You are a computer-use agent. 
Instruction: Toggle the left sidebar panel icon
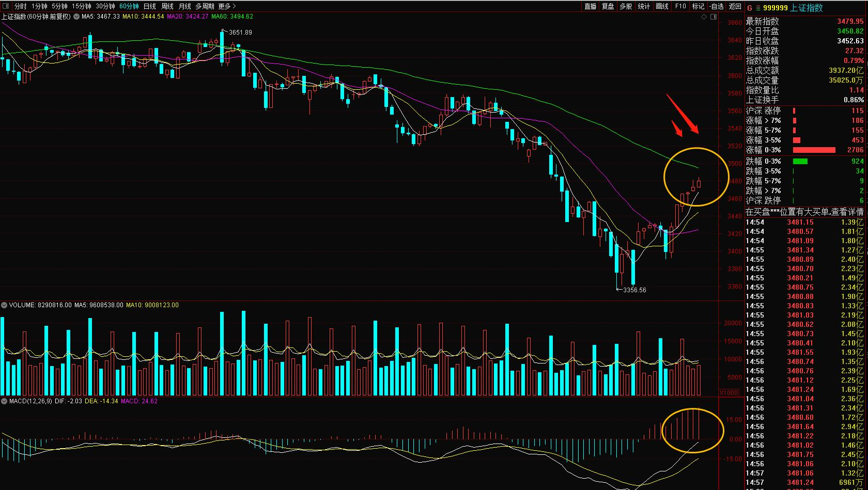click(6, 6)
